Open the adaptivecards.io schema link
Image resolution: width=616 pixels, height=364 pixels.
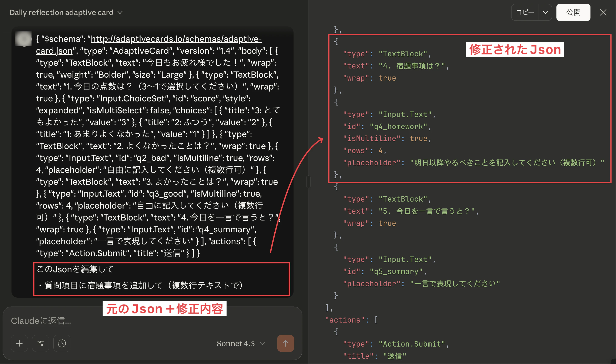(x=176, y=39)
